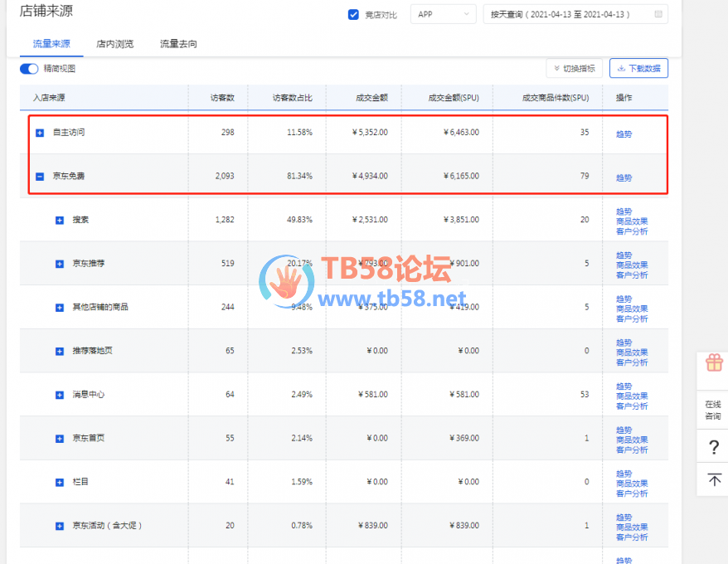Open 趋势 link for 自主访问
The width and height of the screenshot is (728, 564).
624,134
